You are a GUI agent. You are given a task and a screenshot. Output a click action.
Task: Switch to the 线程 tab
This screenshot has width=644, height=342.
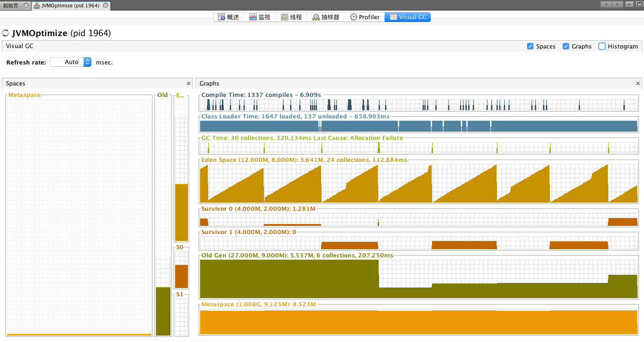291,17
